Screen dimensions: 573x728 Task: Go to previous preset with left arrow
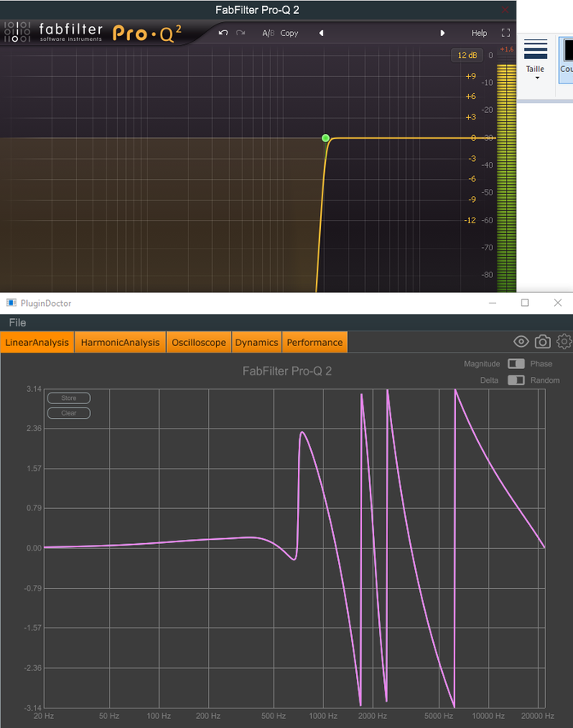point(321,34)
